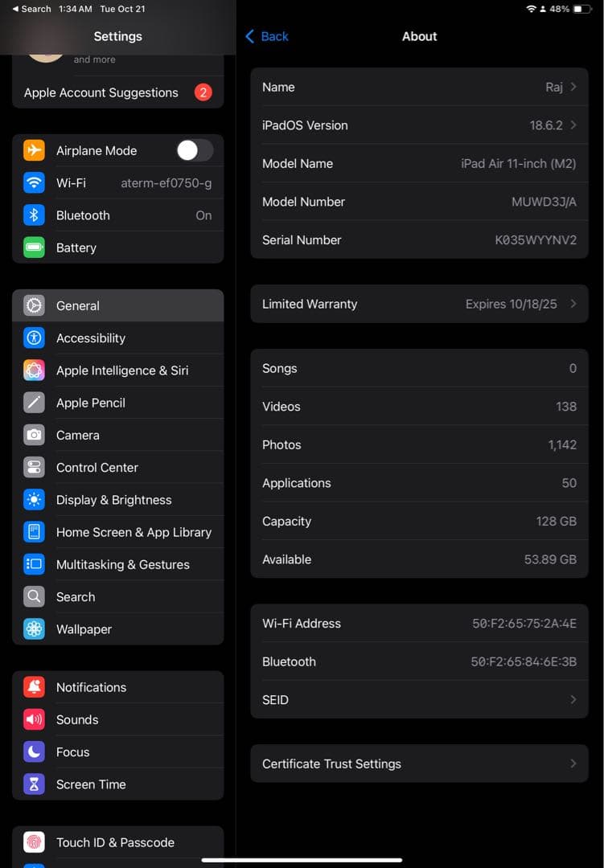Tap the Expires 10/18/25 text
The width and height of the screenshot is (604, 868).
pyautogui.click(x=511, y=305)
